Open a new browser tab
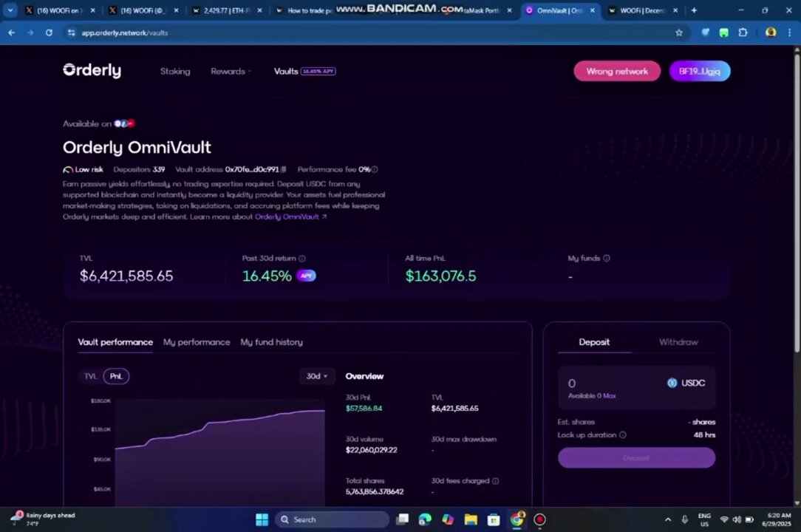 (694, 10)
